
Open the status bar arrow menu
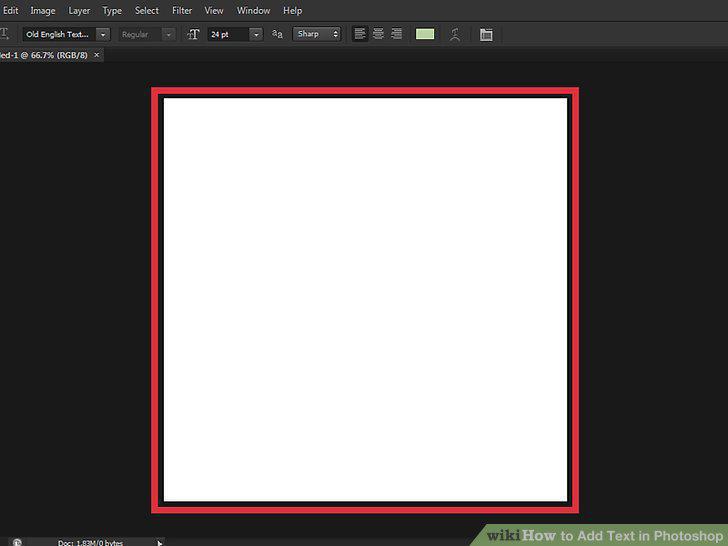[159, 542]
